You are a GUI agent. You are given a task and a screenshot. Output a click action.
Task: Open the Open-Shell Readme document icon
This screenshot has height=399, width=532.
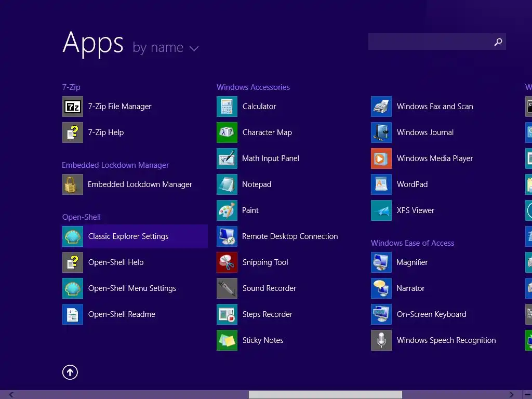click(x=73, y=314)
